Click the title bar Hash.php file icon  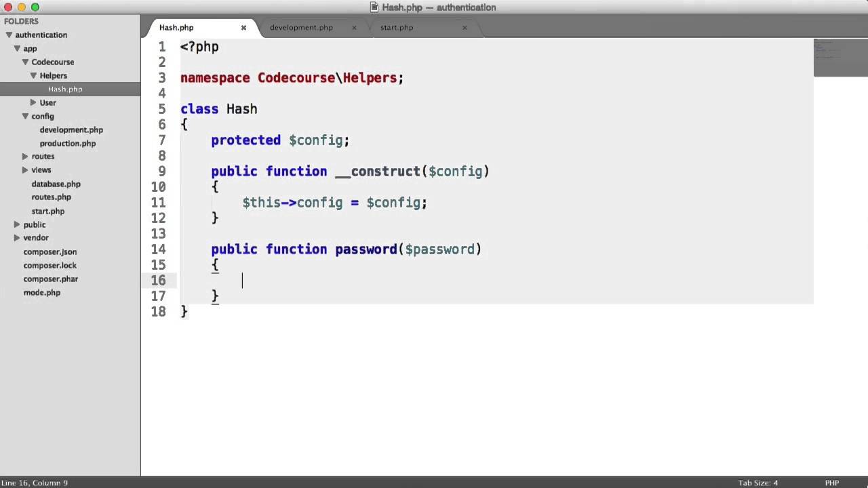click(x=374, y=7)
